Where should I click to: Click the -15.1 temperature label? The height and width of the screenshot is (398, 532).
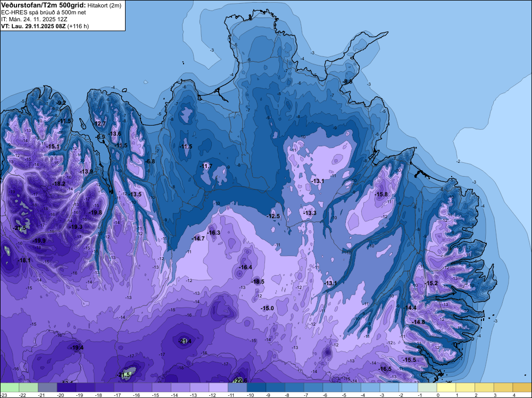click(x=53, y=146)
